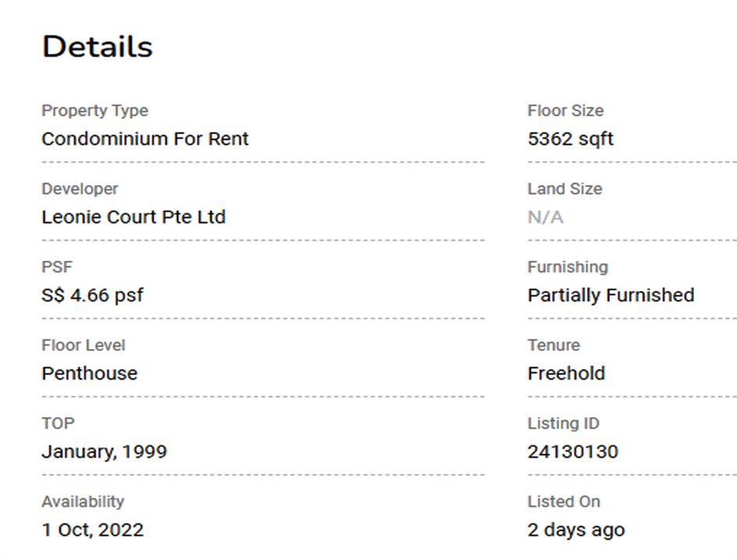The width and height of the screenshot is (737, 560).
Task: Click the Floor Level label
Action: coord(83,345)
